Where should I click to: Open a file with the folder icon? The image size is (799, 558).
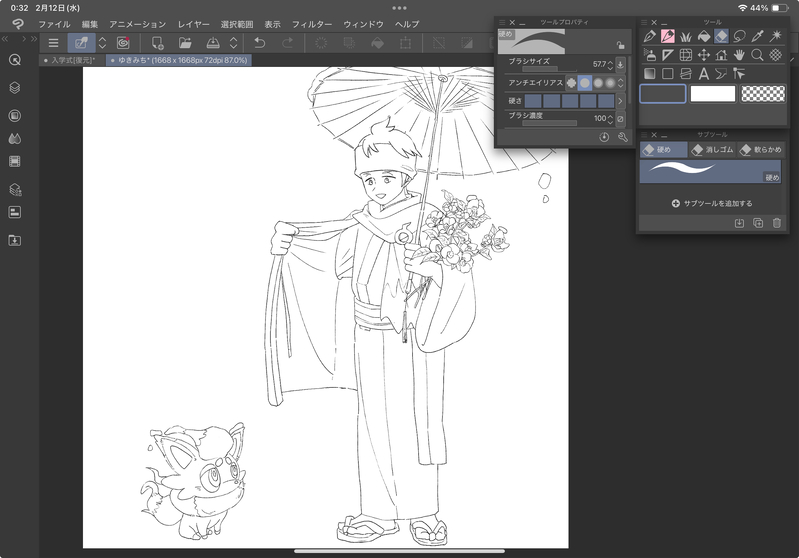185,43
